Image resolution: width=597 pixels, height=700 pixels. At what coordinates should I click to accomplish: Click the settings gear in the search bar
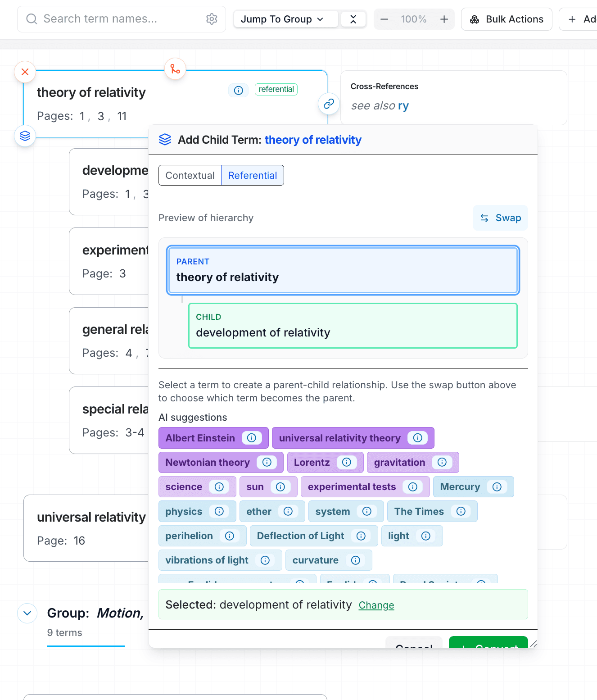coord(212,19)
